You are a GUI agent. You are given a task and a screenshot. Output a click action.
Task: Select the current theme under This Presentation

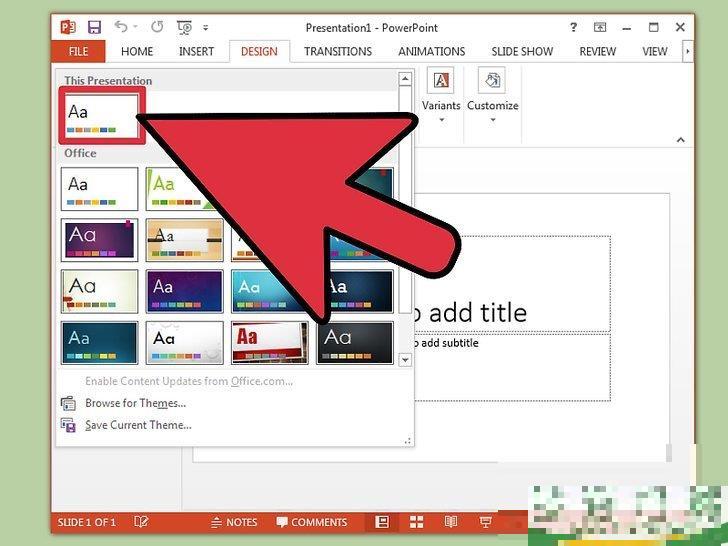(102, 115)
